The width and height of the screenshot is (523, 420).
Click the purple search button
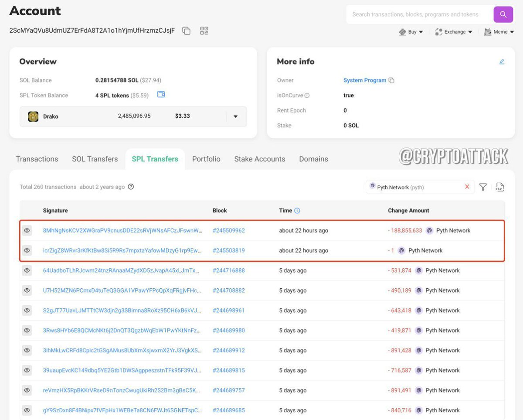(x=503, y=14)
